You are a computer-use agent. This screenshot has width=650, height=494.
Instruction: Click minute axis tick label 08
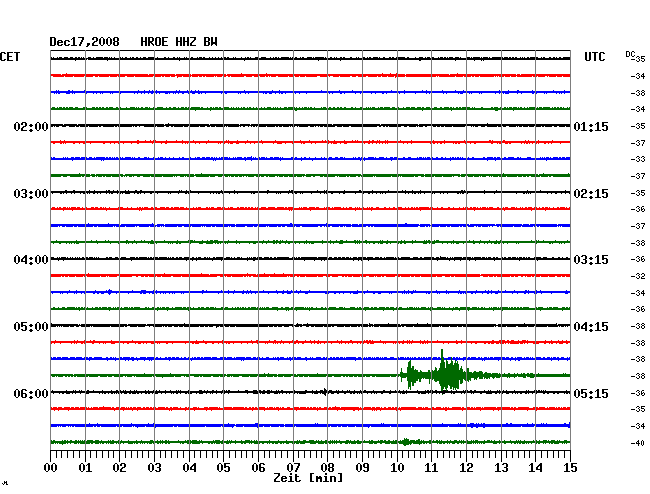coord(327,467)
